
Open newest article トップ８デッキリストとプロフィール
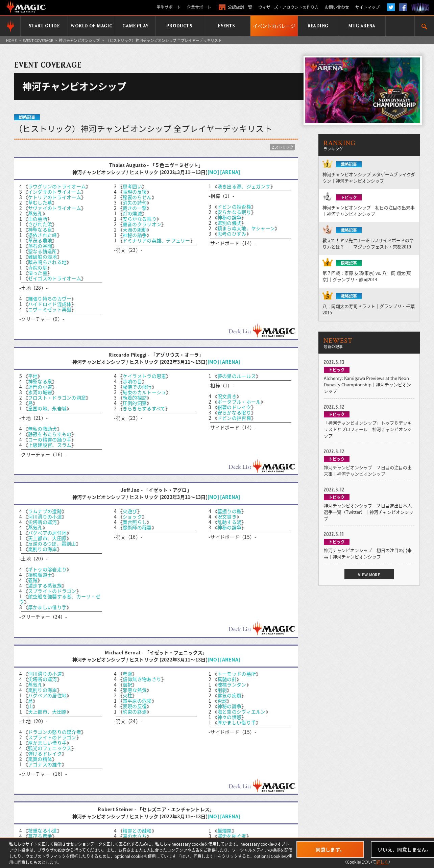[368, 429]
